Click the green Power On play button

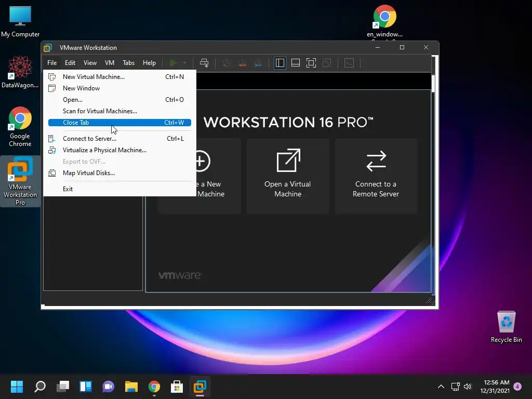[x=173, y=63]
